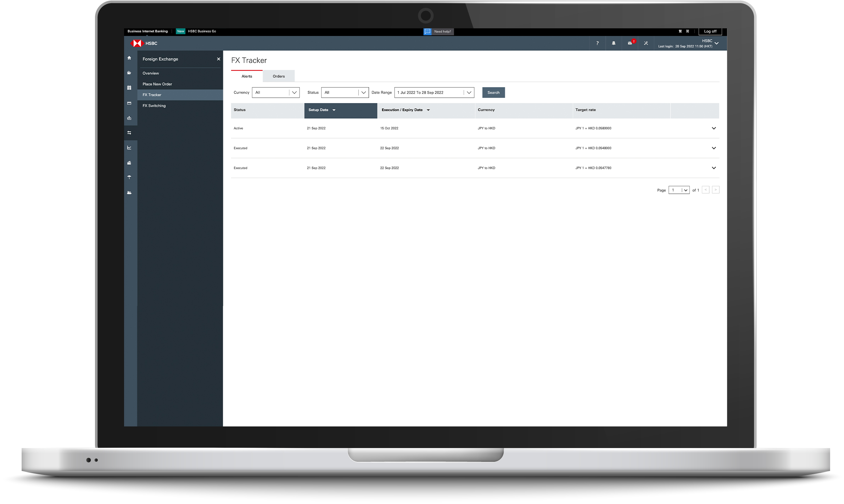
Task: Click the Search button
Action: (493, 92)
